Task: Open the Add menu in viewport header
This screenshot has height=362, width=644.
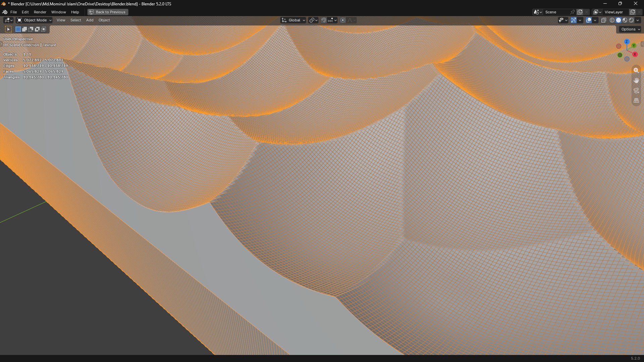Action: 90,20
